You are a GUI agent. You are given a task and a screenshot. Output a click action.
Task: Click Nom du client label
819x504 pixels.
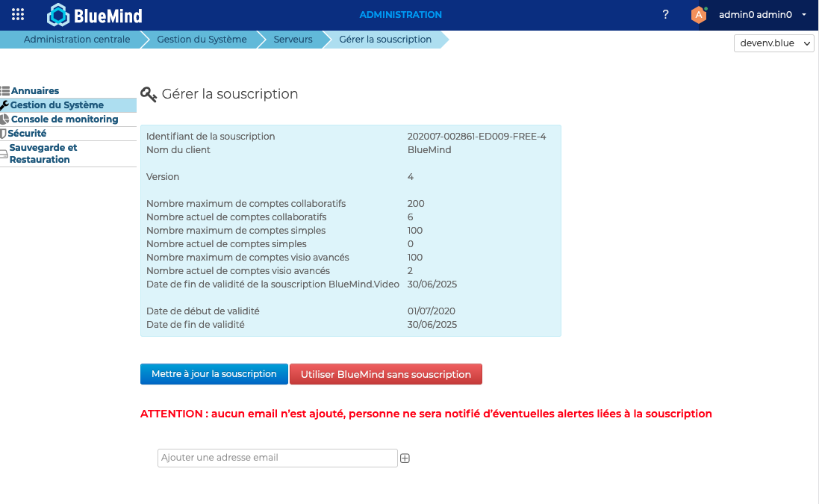(x=178, y=150)
